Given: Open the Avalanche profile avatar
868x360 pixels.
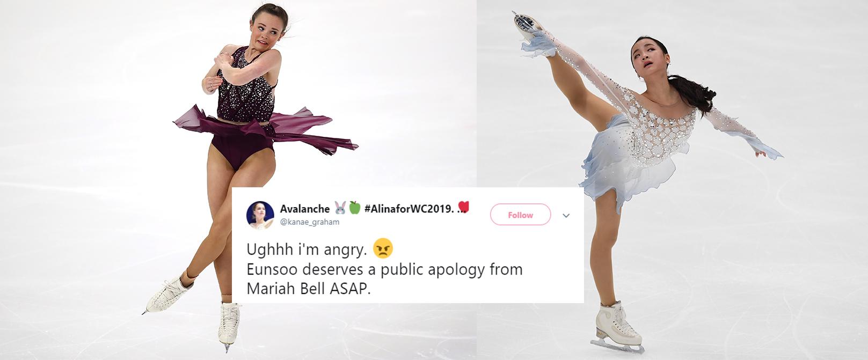Looking at the screenshot, I should tap(260, 215).
